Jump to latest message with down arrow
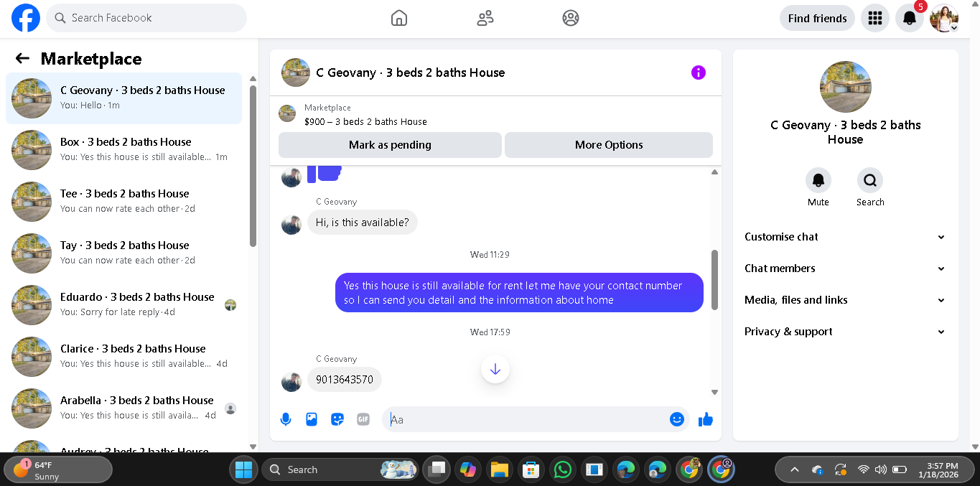Viewport: 980px width, 486px height. point(495,370)
